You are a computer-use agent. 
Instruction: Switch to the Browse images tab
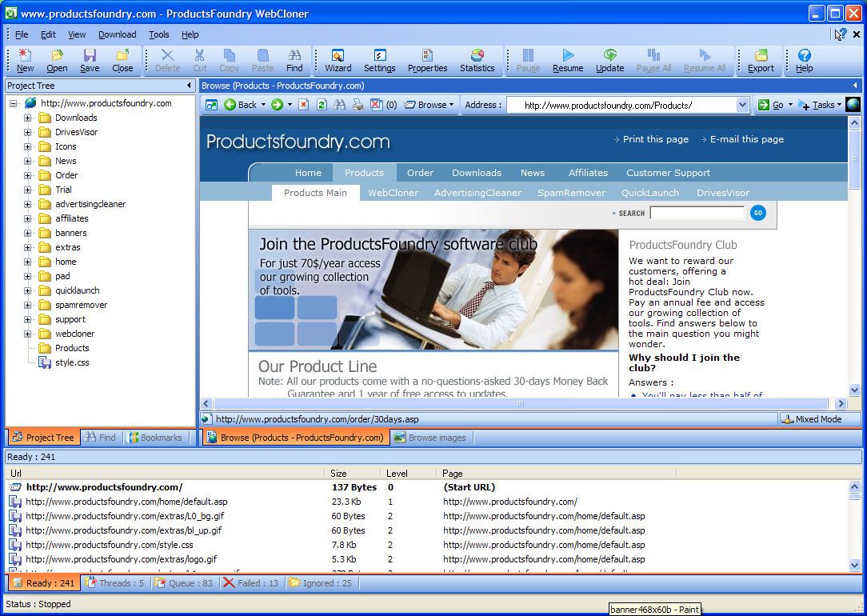pos(430,438)
